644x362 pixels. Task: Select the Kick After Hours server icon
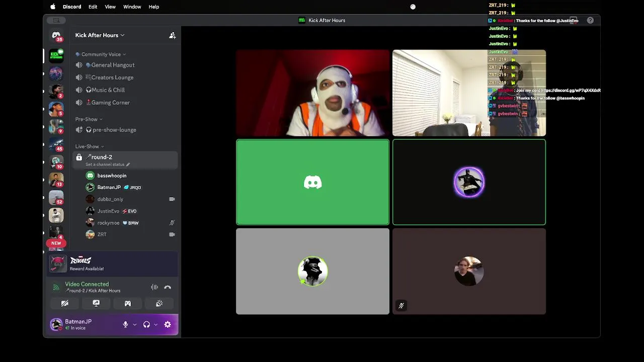56,55
